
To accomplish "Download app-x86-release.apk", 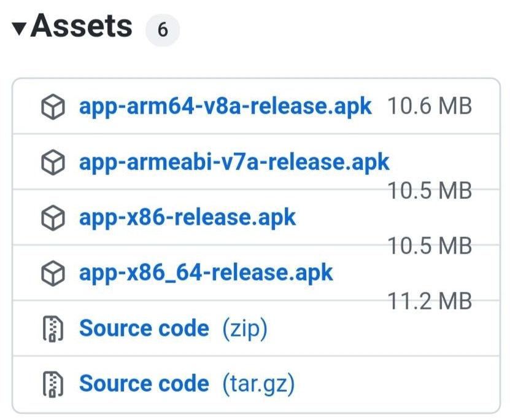I will pyautogui.click(x=187, y=217).
